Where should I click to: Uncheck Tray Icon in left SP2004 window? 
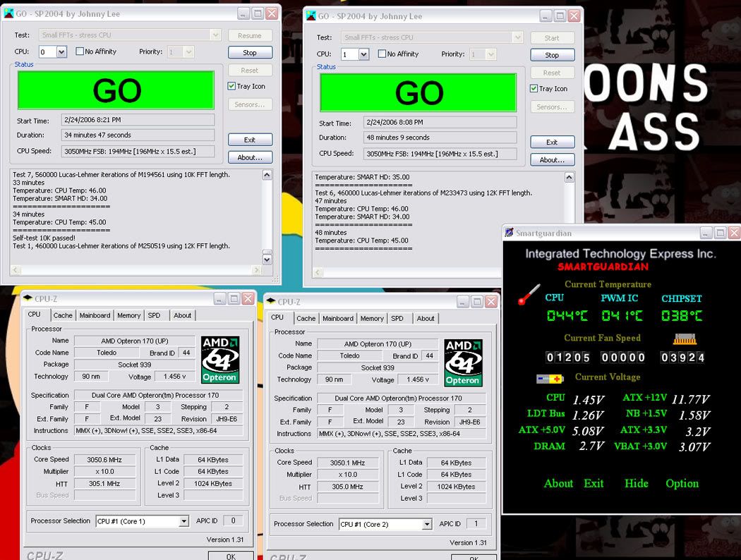(231, 86)
